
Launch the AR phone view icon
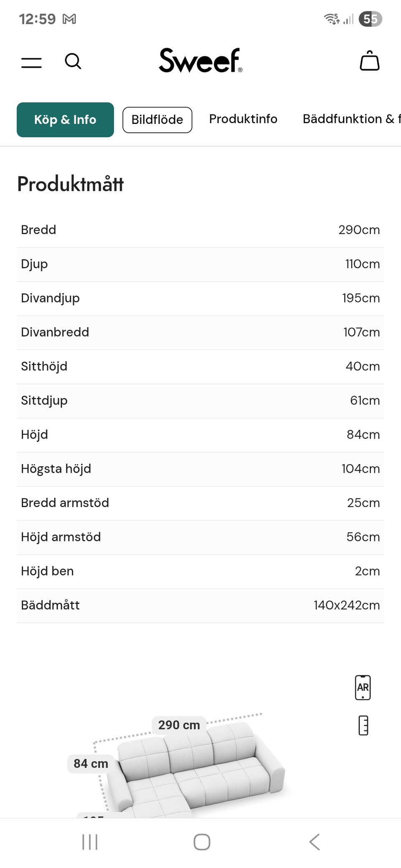(x=363, y=687)
